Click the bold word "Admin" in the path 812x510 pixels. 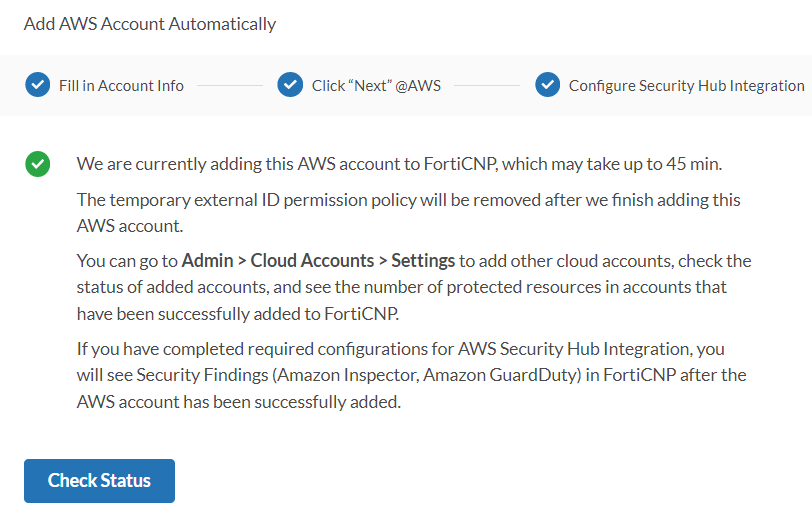point(207,261)
